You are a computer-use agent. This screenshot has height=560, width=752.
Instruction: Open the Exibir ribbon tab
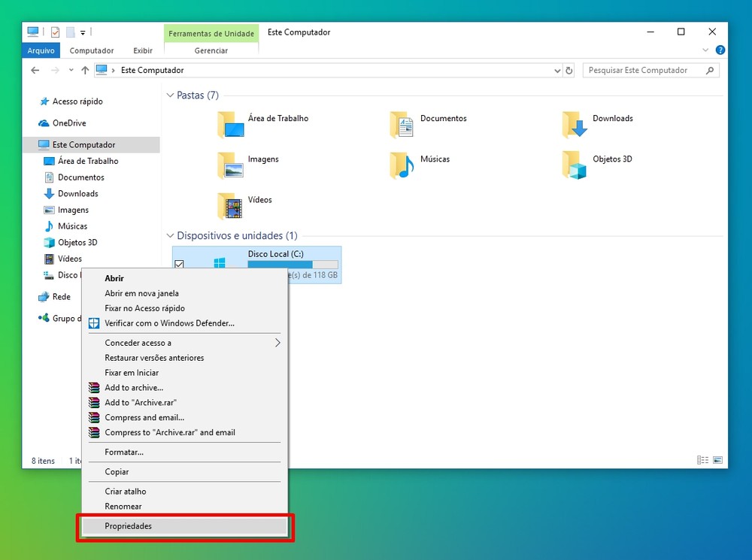[143, 50]
